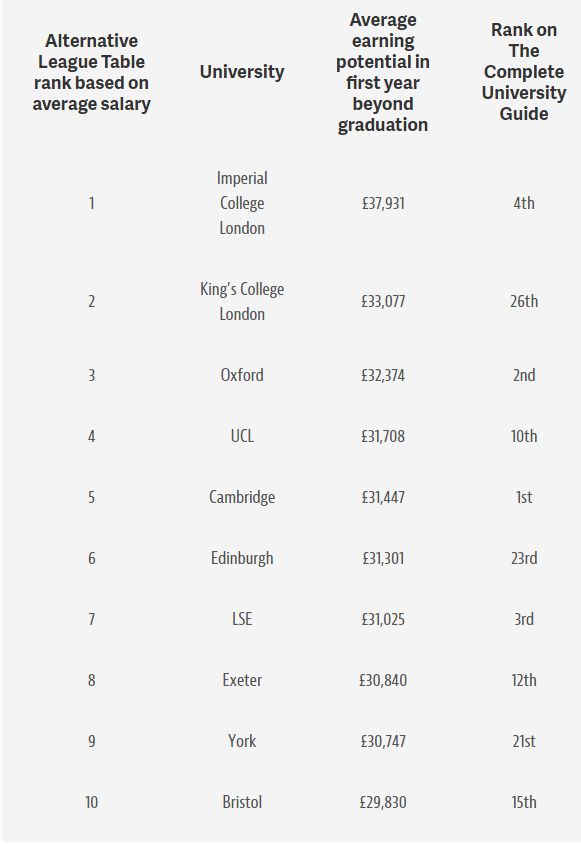
Task: Click the 26th Complete University Guide rank
Action: coord(524,301)
